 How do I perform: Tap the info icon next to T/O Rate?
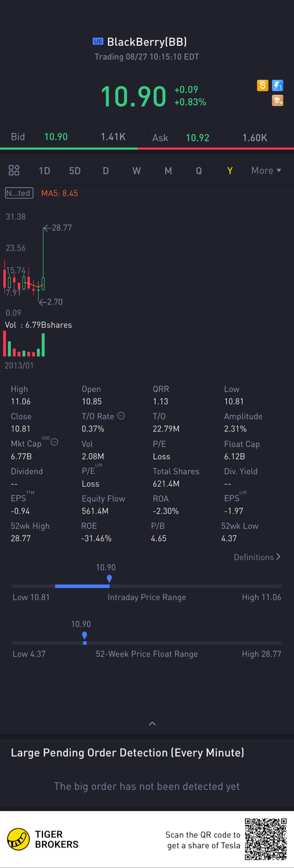coord(121,416)
